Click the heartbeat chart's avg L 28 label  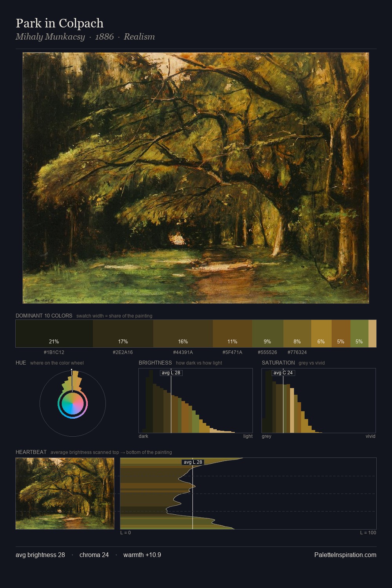(193, 462)
